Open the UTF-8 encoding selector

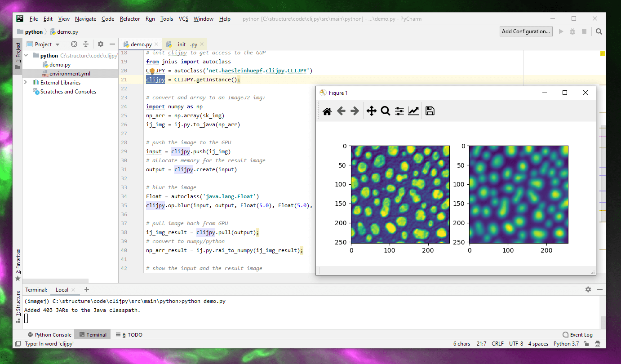(x=516, y=344)
